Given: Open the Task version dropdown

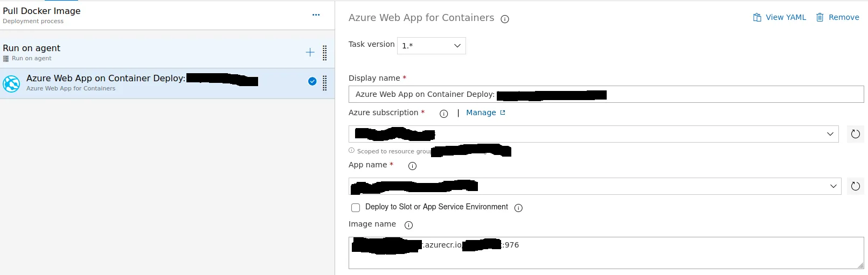Looking at the screenshot, I should pyautogui.click(x=431, y=46).
